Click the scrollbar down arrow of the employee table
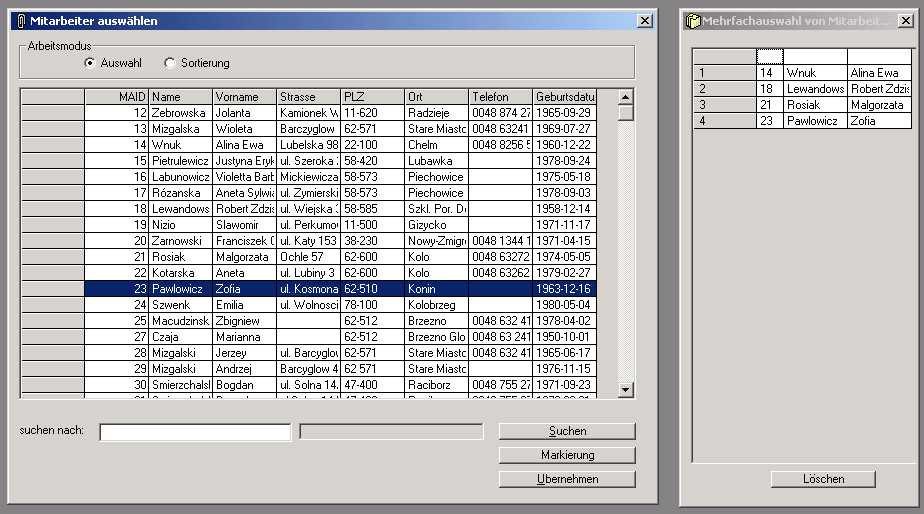This screenshot has width=924, height=514. pos(625,390)
